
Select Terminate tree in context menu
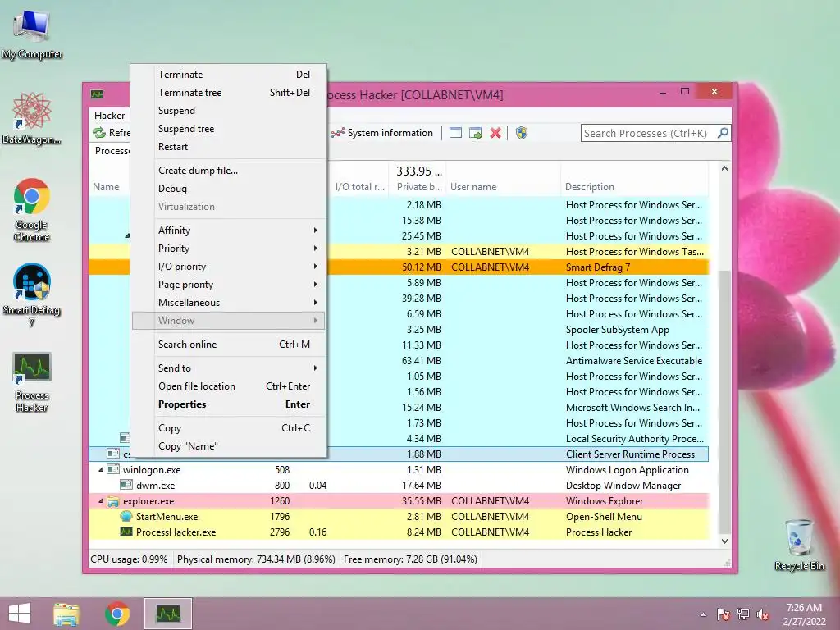click(230, 93)
